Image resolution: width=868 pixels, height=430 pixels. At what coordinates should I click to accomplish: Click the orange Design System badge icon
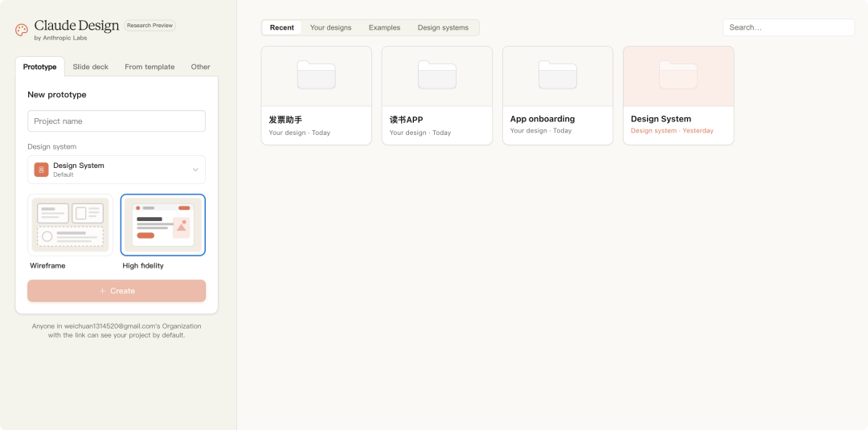[x=41, y=170]
